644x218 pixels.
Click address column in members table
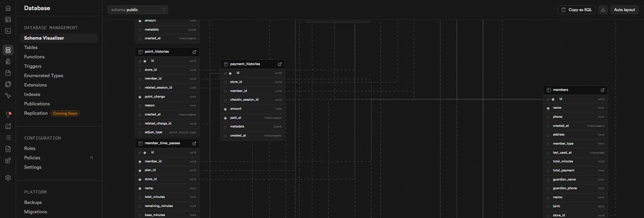575,135
